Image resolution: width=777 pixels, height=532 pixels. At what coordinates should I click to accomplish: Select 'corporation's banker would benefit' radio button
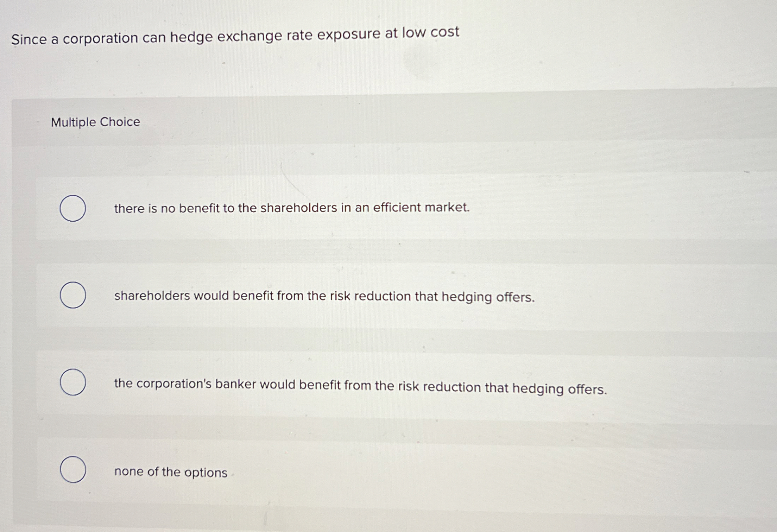pyautogui.click(x=73, y=382)
